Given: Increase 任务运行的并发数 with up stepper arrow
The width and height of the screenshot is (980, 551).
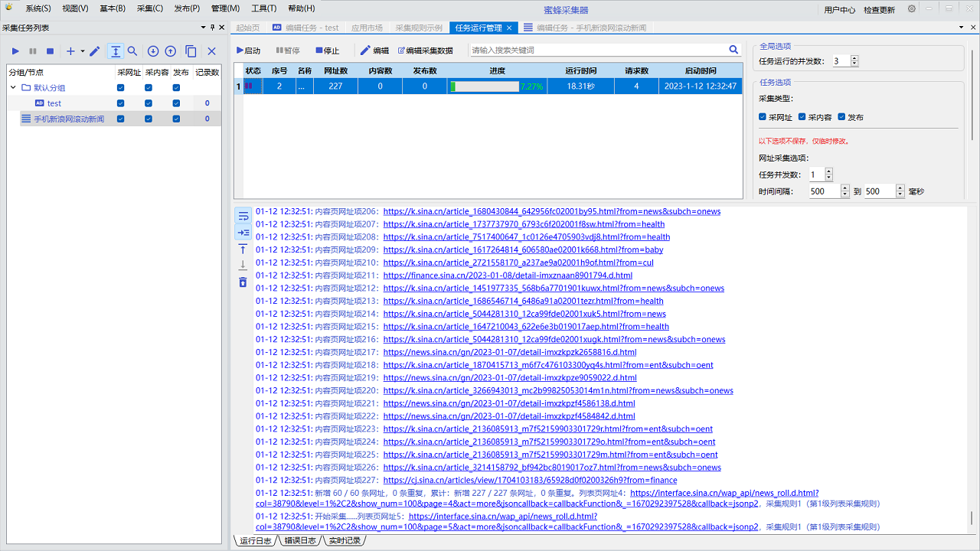Looking at the screenshot, I should click(x=854, y=58).
